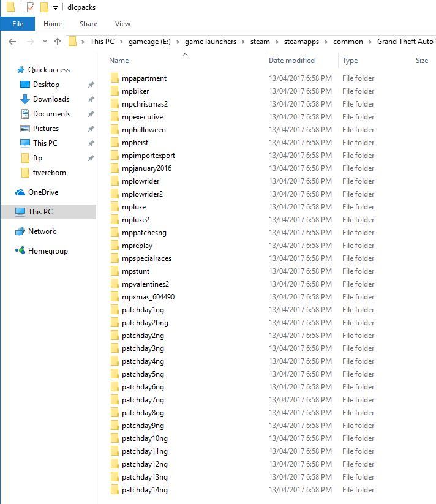436x504 pixels.
Task: Open Documents in Quick access
Action: (x=51, y=114)
